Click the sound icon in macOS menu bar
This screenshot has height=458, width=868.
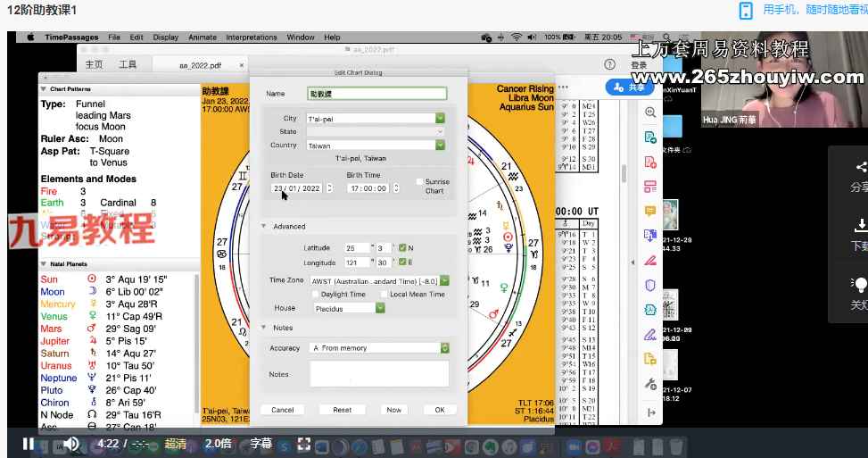pos(532,37)
